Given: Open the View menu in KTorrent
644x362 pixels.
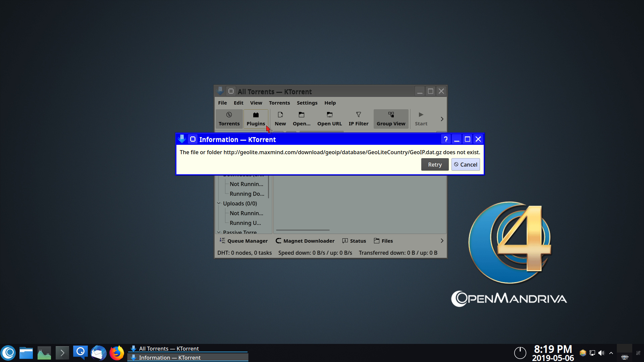Looking at the screenshot, I should [256, 103].
